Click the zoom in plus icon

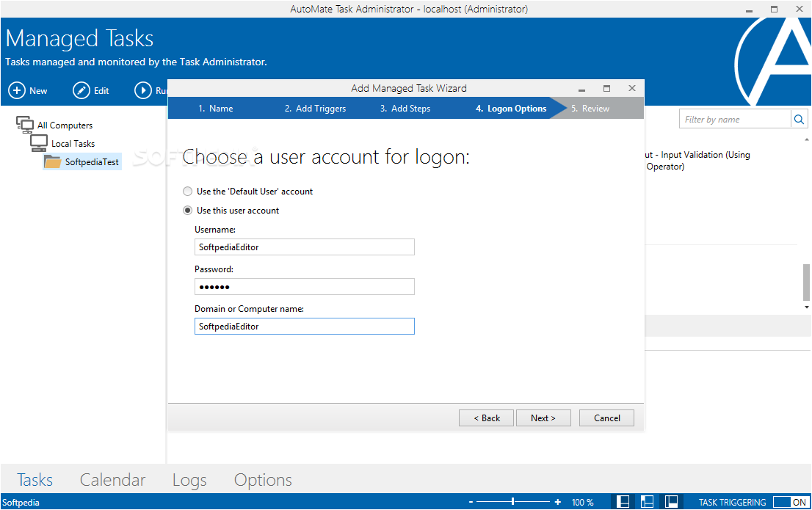[x=558, y=502]
